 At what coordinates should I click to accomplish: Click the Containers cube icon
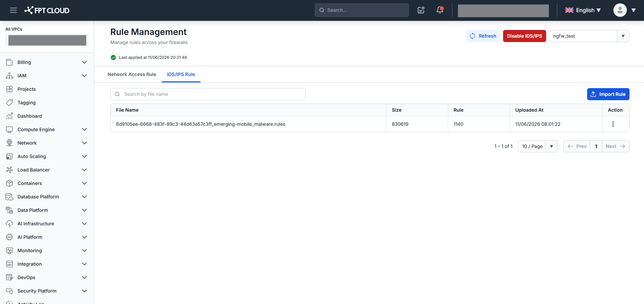pos(9,183)
